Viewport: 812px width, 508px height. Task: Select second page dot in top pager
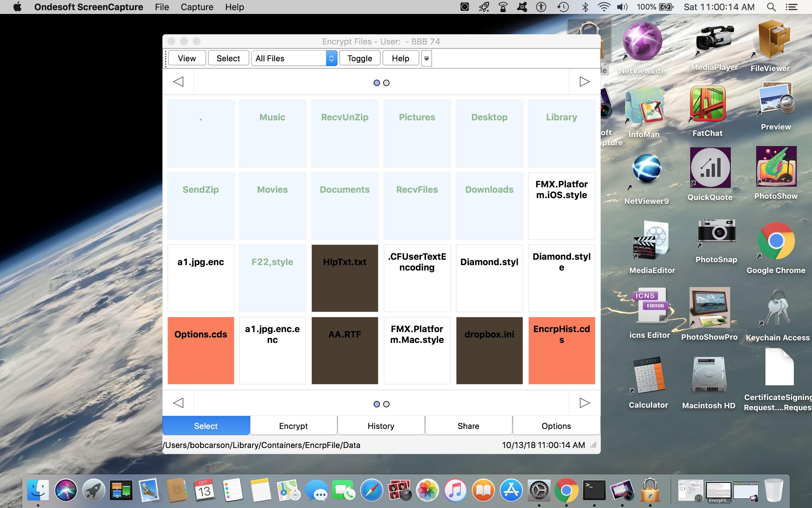[386, 83]
